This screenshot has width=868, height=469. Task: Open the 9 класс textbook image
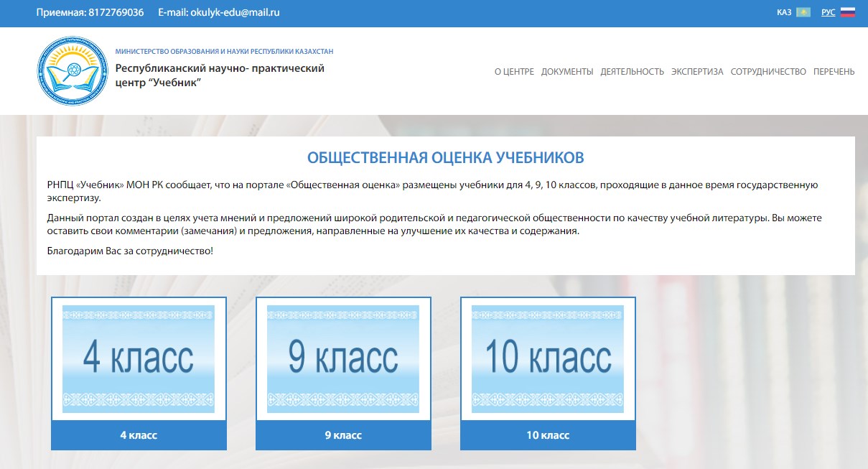pos(343,359)
